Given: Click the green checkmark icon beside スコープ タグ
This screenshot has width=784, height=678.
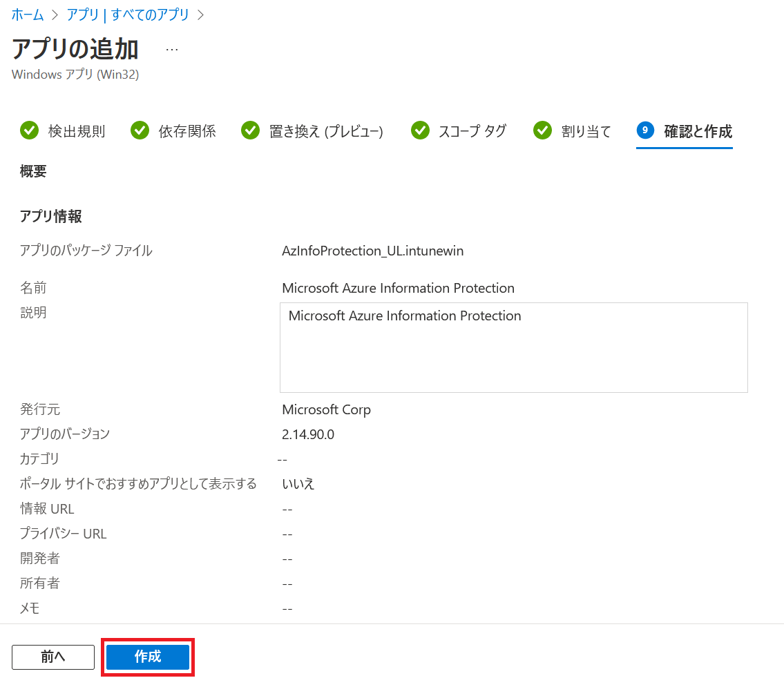Looking at the screenshot, I should (x=420, y=130).
